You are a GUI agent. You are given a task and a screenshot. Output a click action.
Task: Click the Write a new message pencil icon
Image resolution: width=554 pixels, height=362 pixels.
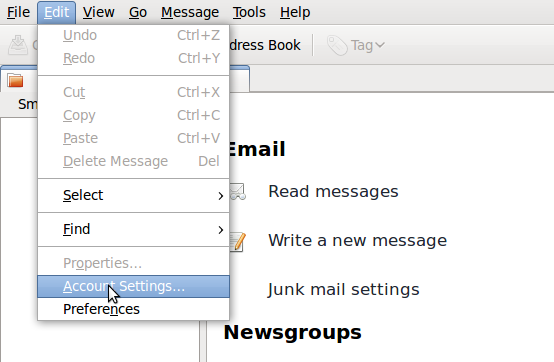click(237, 242)
